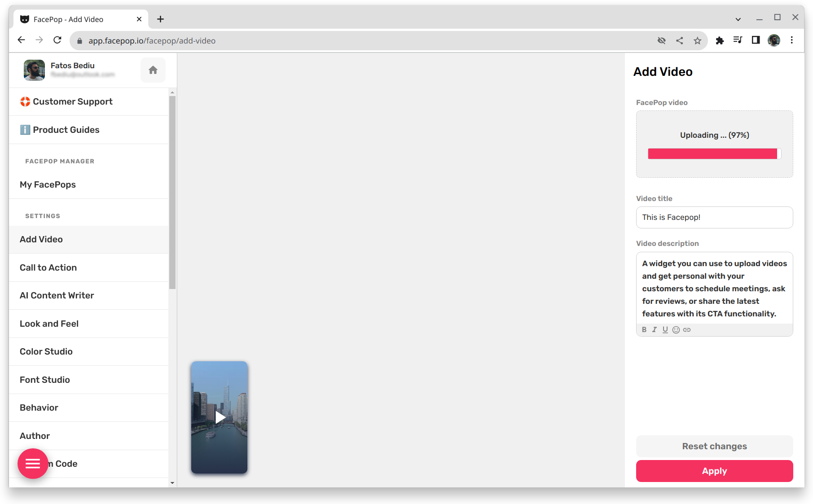Click Fatos Bediu profile avatar

[x=34, y=70]
